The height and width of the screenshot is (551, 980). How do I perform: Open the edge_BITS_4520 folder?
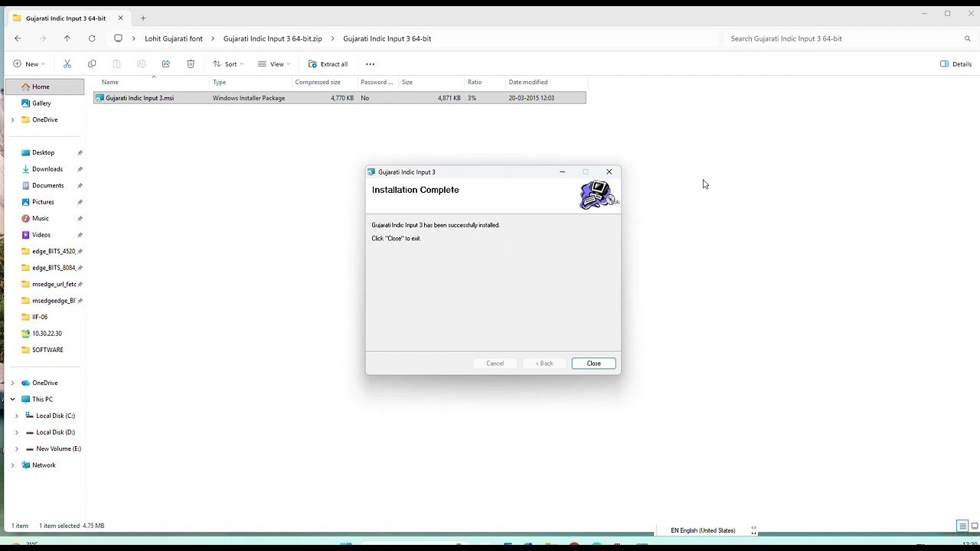click(x=53, y=251)
